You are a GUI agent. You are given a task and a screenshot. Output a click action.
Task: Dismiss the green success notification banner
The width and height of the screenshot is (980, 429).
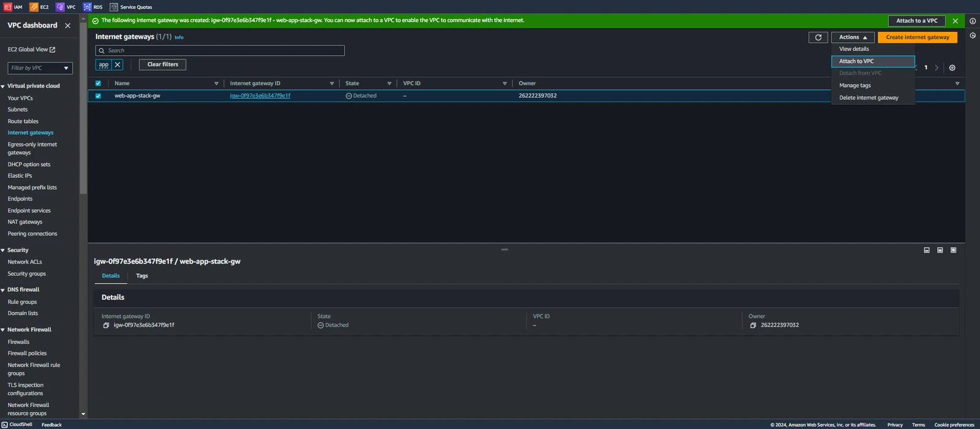pyautogui.click(x=955, y=21)
